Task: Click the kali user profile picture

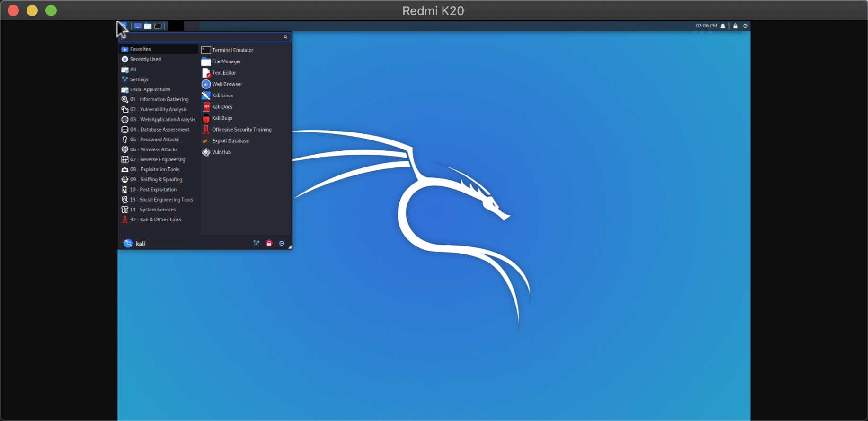Action: coord(127,243)
